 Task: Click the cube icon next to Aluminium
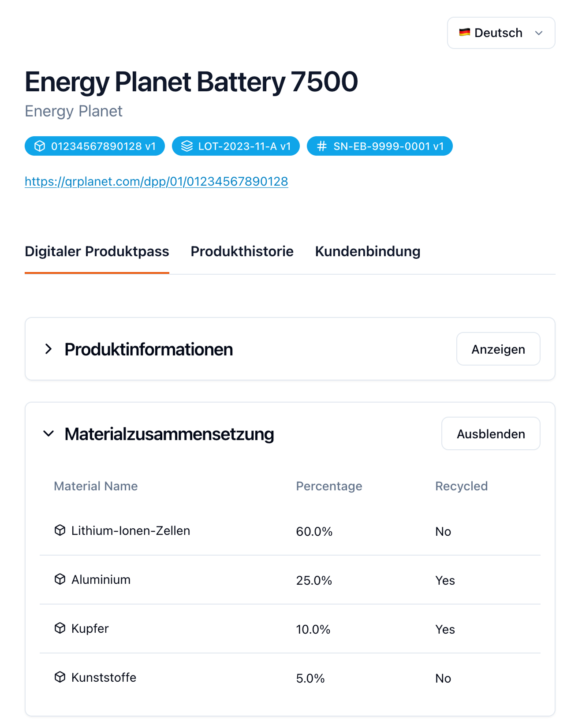click(60, 579)
